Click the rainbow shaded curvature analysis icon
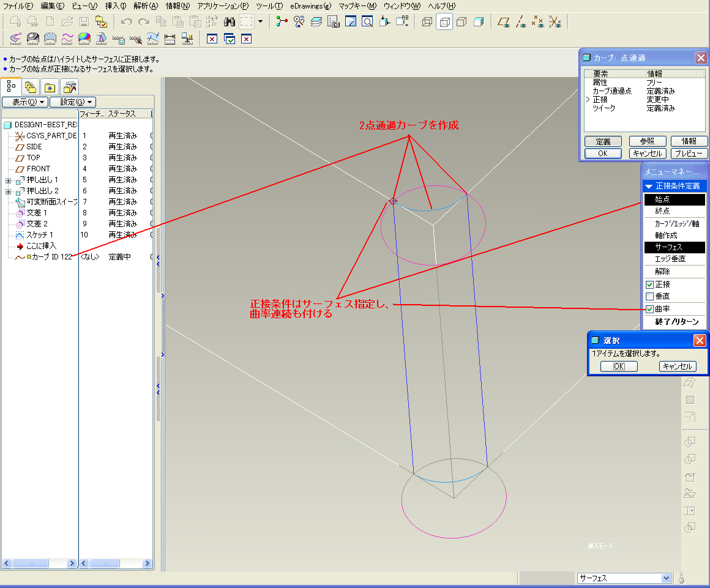This screenshot has height=588, width=710. point(84,39)
